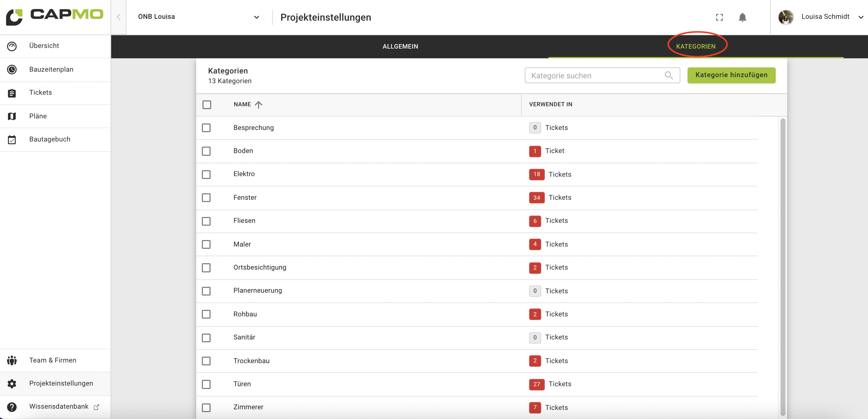Click the category list vertical scrollbar
The width and height of the screenshot is (868, 419).
(783, 266)
